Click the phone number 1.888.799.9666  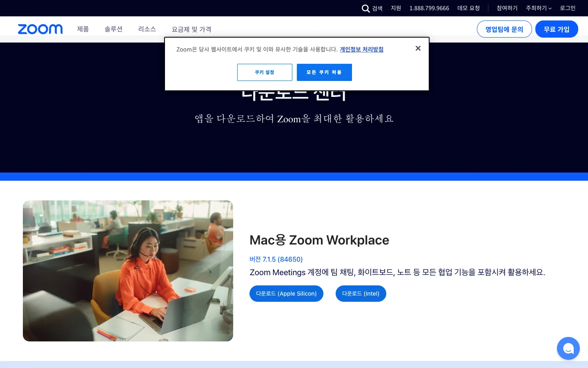pos(429,8)
